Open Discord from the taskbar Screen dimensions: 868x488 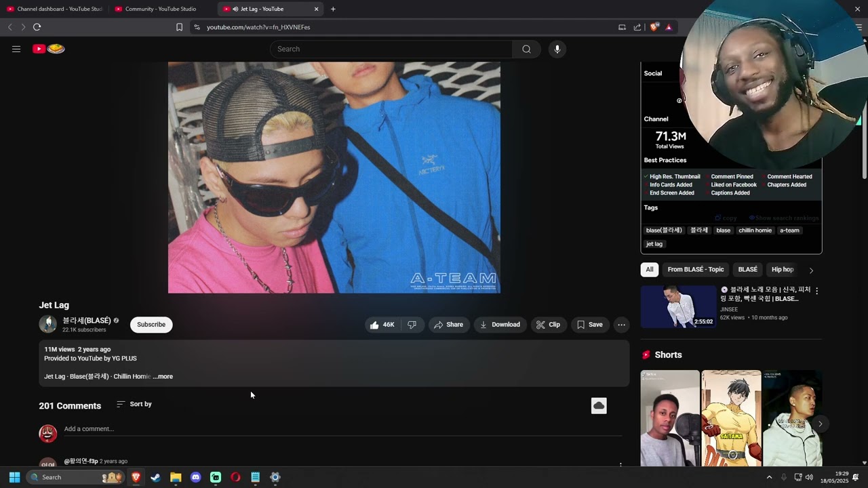[x=196, y=477]
